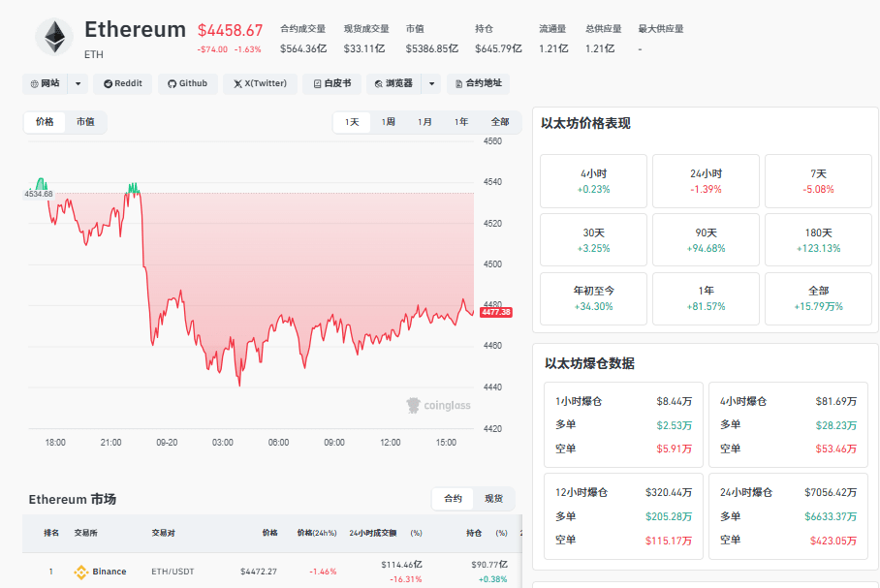
Task: Open the Github link
Action: (x=187, y=83)
